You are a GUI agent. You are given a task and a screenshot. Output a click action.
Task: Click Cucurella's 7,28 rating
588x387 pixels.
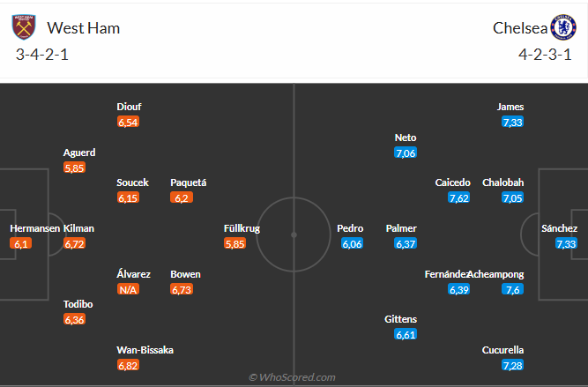pyautogui.click(x=511, y=365)
